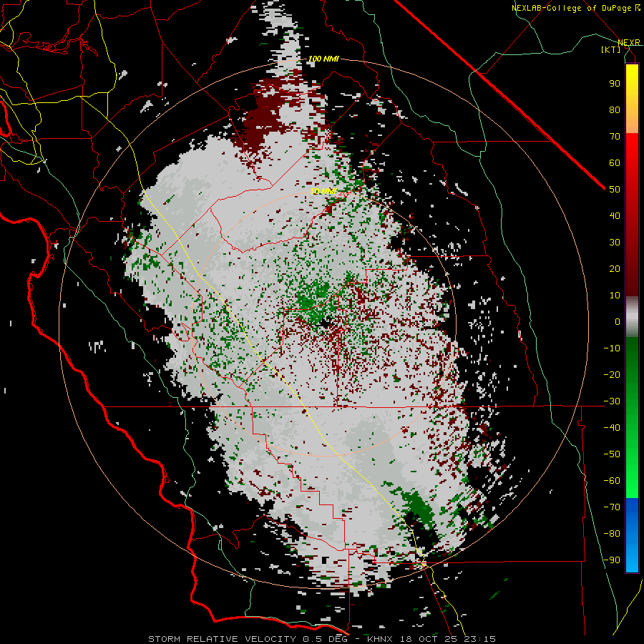Click the blue bottom segment of the color bar
Screen dimensions: 644x644
pos(632,535)
